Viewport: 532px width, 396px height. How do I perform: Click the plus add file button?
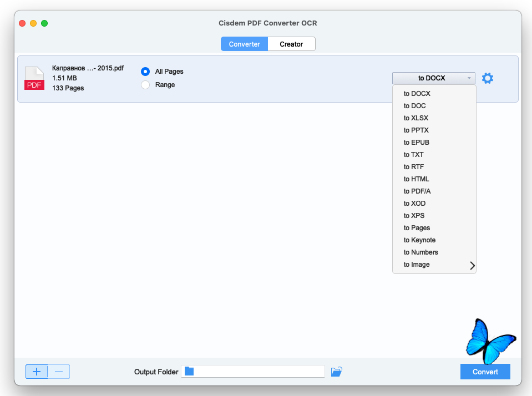coord(37,372)
